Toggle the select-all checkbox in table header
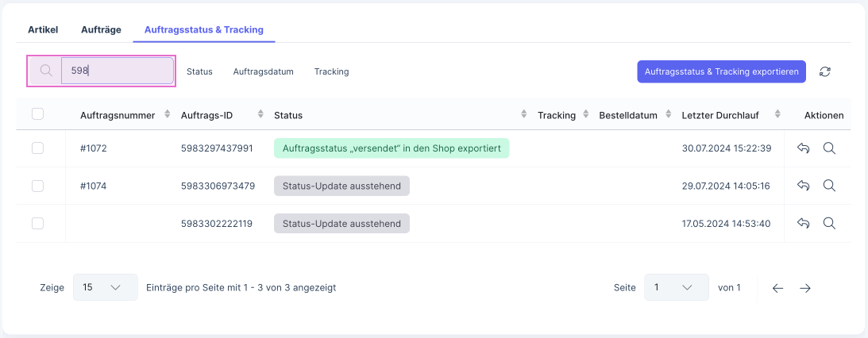The width and height of the screenshot is (868, 338). pos(37,114)
